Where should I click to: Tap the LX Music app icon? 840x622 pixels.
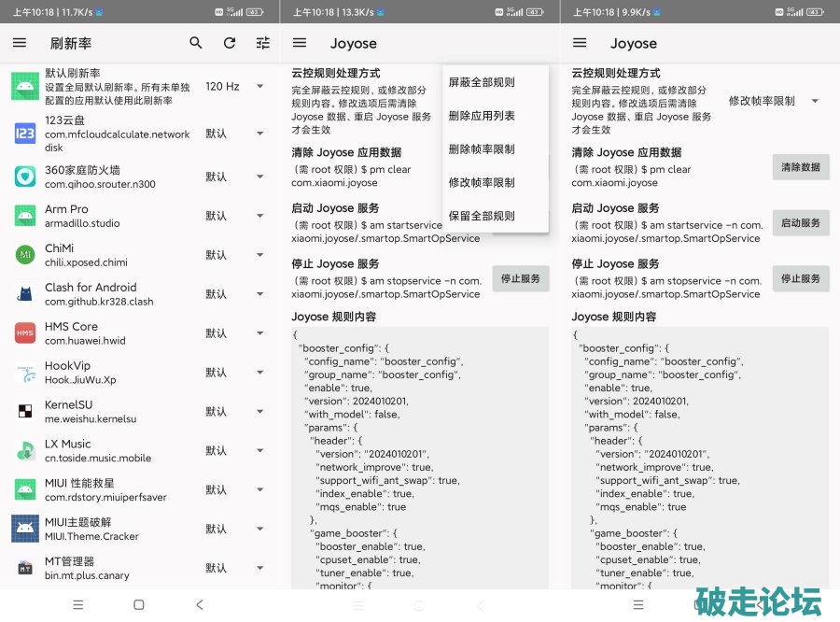[25, 451]
